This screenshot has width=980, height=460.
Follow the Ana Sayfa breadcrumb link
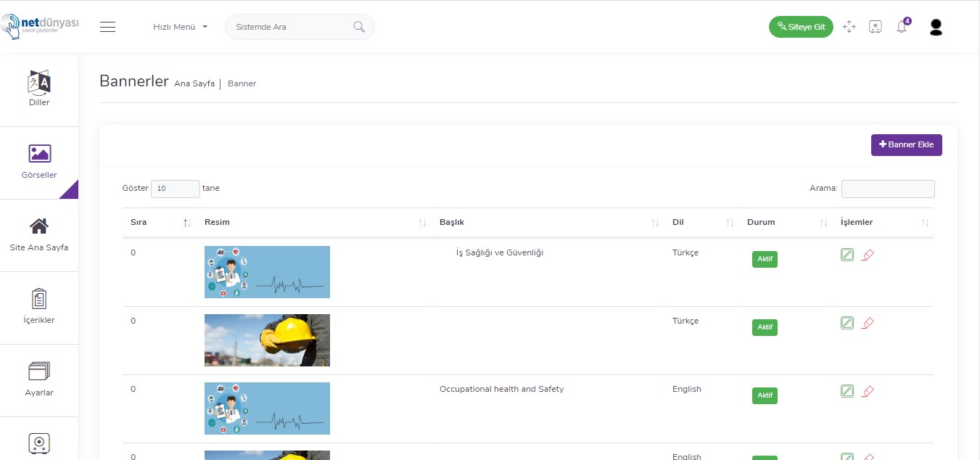[x=194, y=83]
